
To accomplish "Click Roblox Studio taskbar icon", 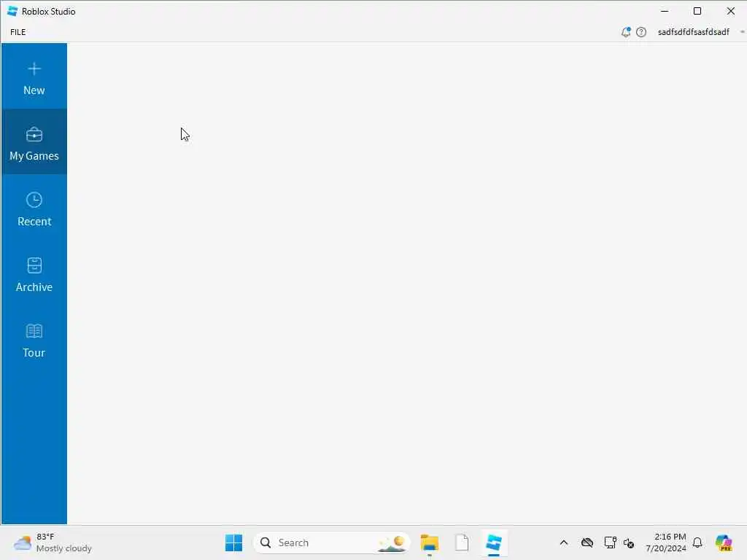I will click(x=494, y=542).
